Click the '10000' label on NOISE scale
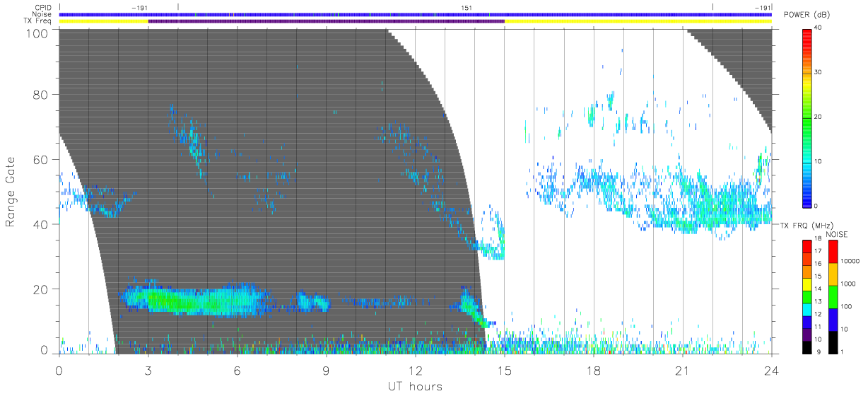Screen dimensions: 868x401 coord(851,261)
